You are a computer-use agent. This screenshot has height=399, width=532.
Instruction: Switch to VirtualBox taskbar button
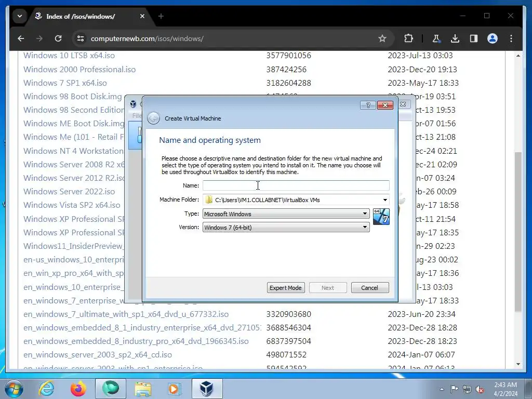click(x=207, y=389)
